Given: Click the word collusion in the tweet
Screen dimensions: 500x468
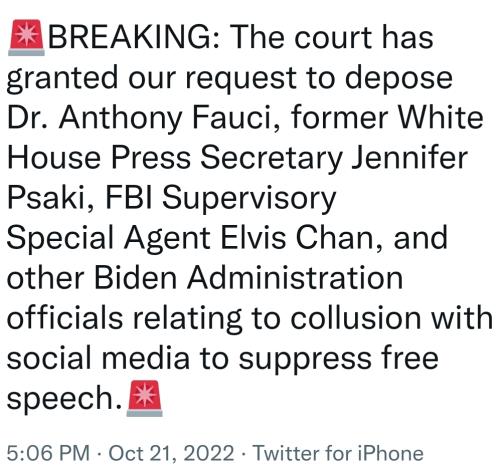Looking at the screenshot, I should (x=356, y=319).
